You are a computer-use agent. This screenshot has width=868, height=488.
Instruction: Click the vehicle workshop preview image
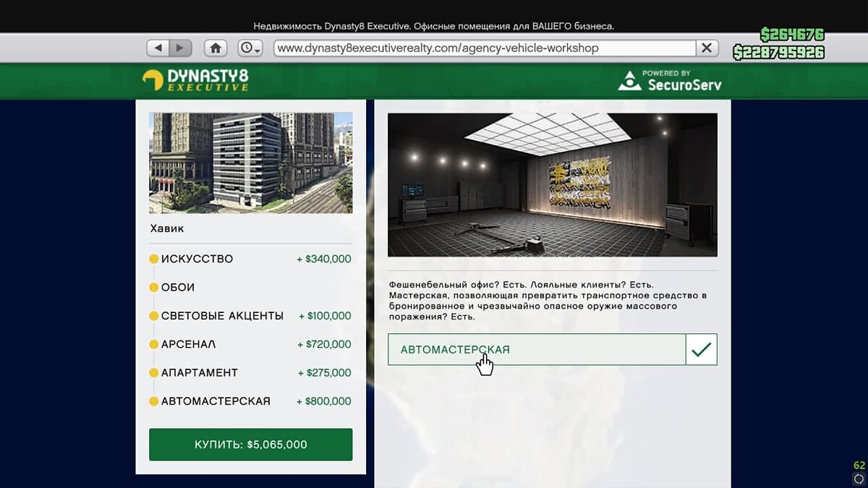[x=552, y=185]
